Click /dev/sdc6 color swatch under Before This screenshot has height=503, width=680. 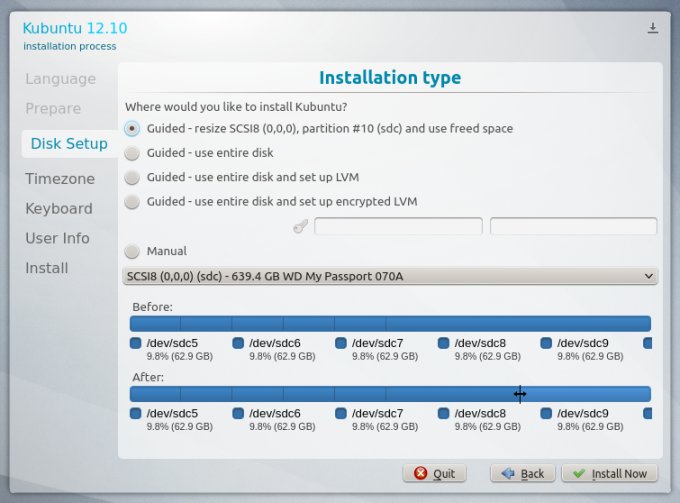[238, 343]
